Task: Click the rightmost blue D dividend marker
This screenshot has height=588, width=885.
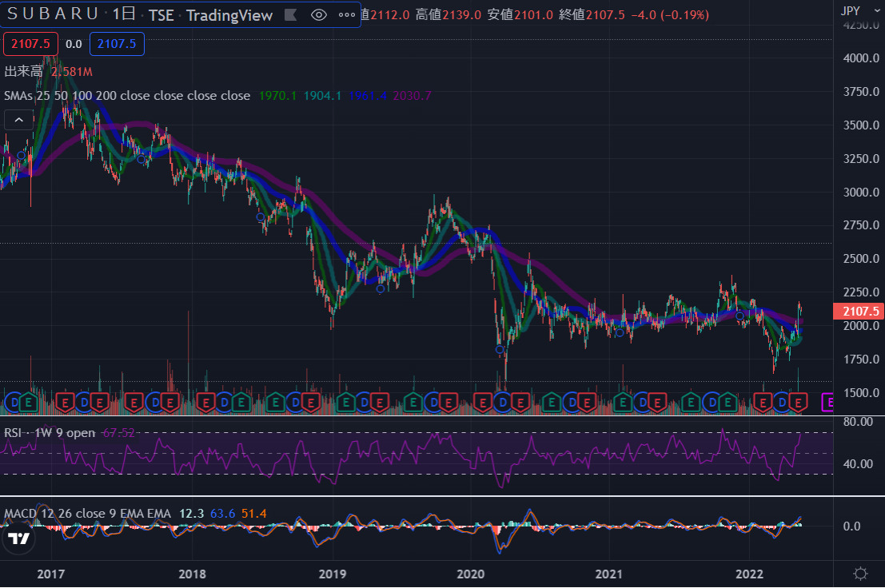Action: [x=782, y=403]
